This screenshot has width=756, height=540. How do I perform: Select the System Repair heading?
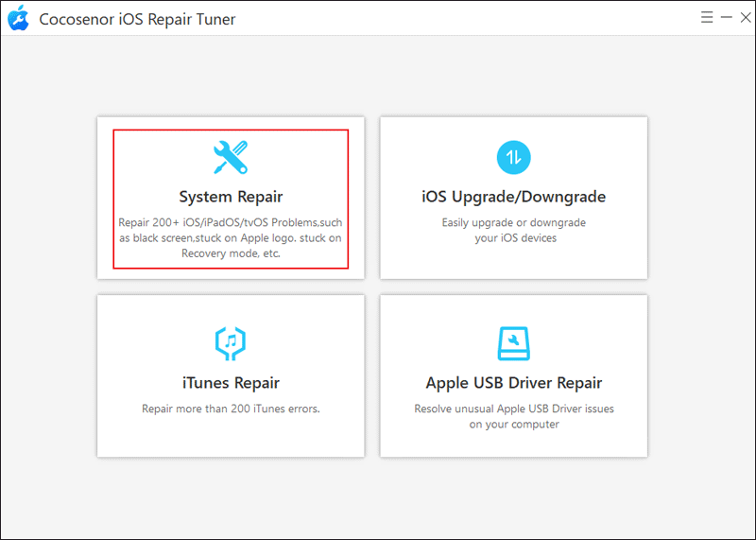[x=231, y=197]
